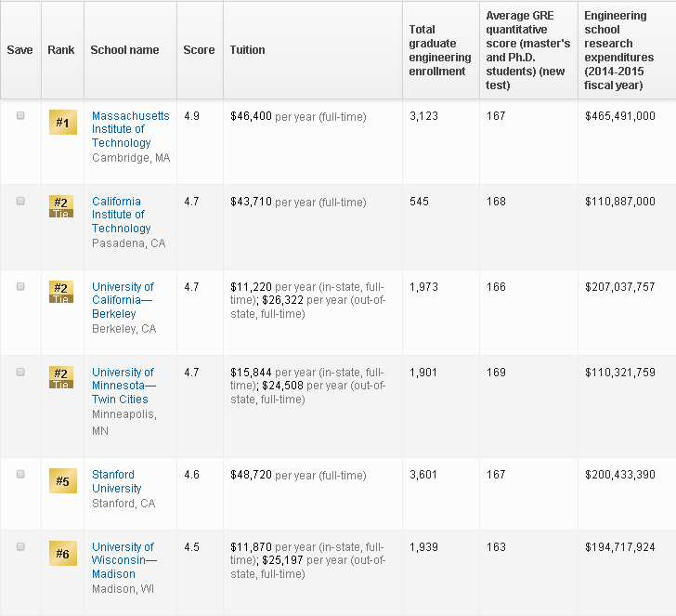Screen dimensions: 676x616
Task: Click the #2 Tie badge for Caltech
Action: click(x=61, y=206)
